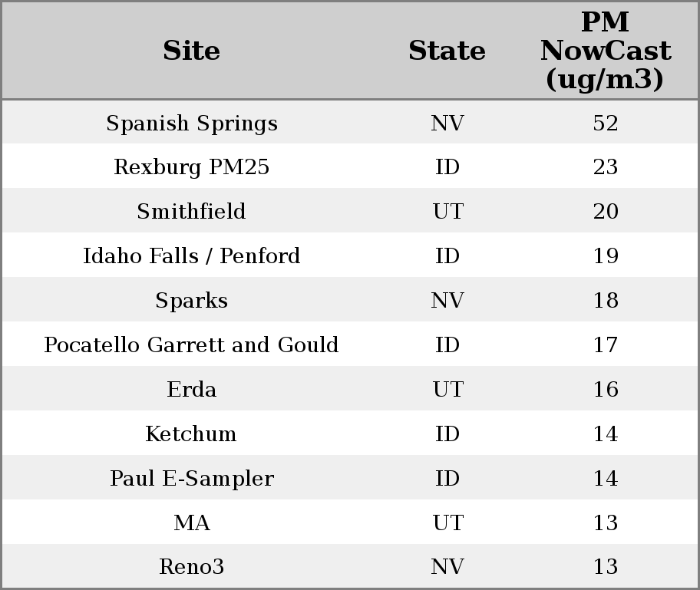Click the Site column header

pos(191,51)
